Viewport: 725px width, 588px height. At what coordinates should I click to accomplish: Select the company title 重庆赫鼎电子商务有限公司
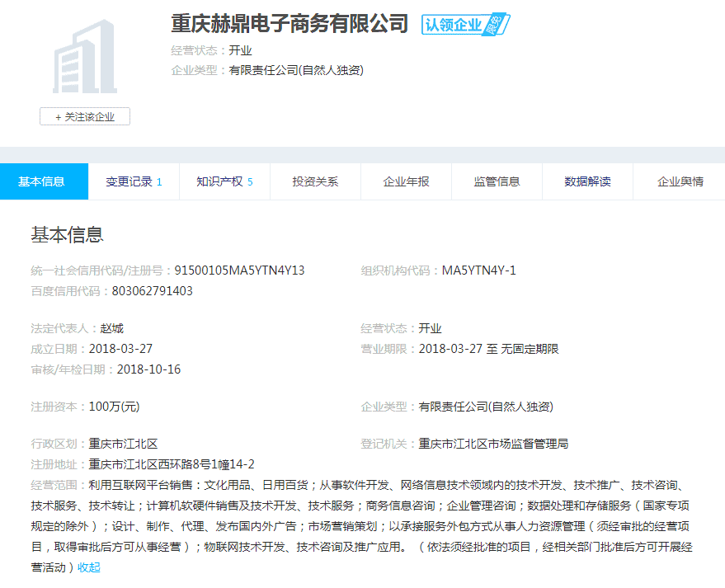pos(290,24)
